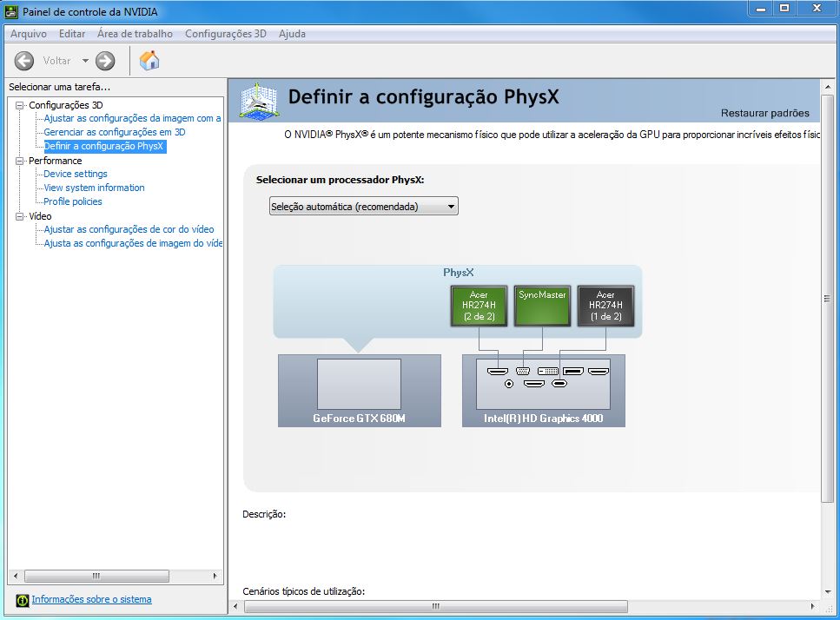Select Gerenciar as configurações em 3D
The image size is (840, 620).
[x=115, y=132]
